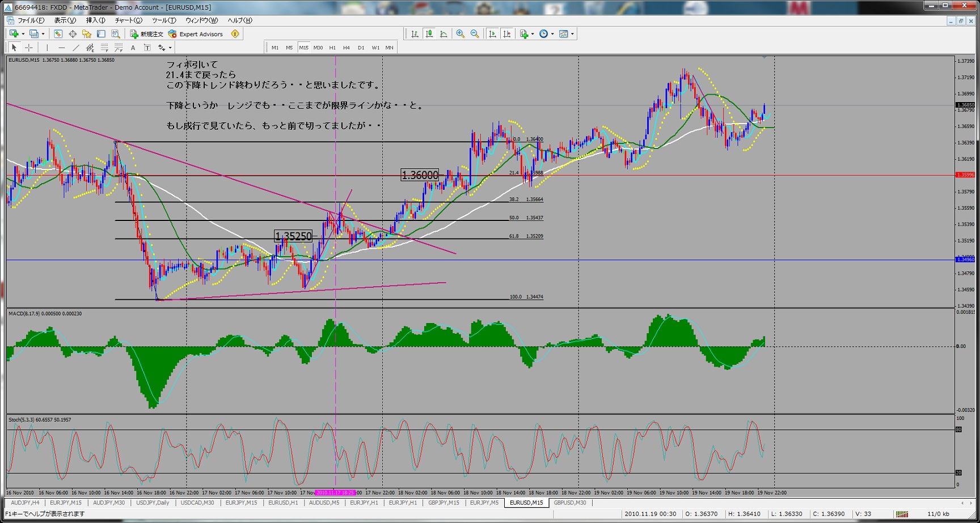Click the 新規注文 new order button

coord(147,34)
